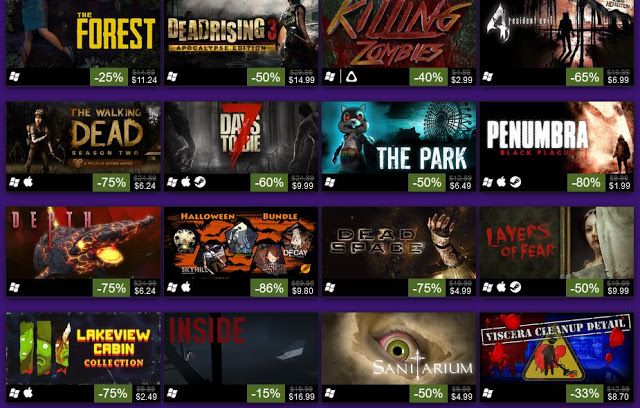Click the $6.99 price for Resident Evil 4
The image size is (640, 408).
click(618, 80)
